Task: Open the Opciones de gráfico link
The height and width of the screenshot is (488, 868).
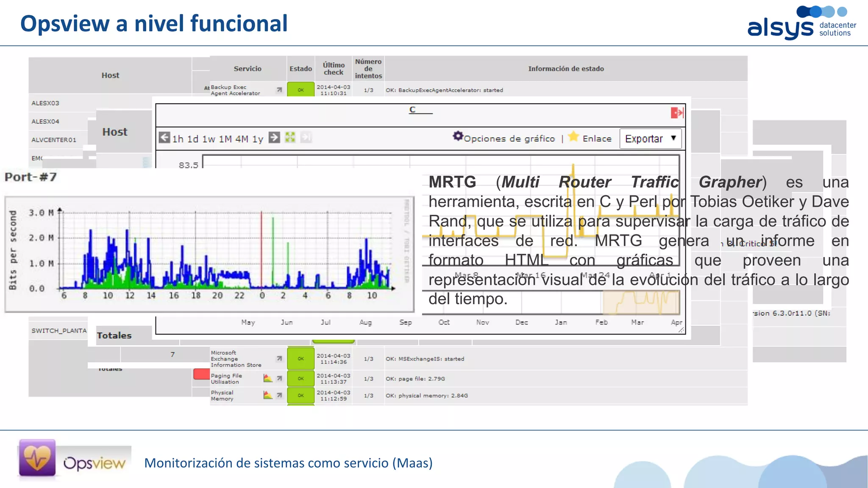Action: point(509,139)
